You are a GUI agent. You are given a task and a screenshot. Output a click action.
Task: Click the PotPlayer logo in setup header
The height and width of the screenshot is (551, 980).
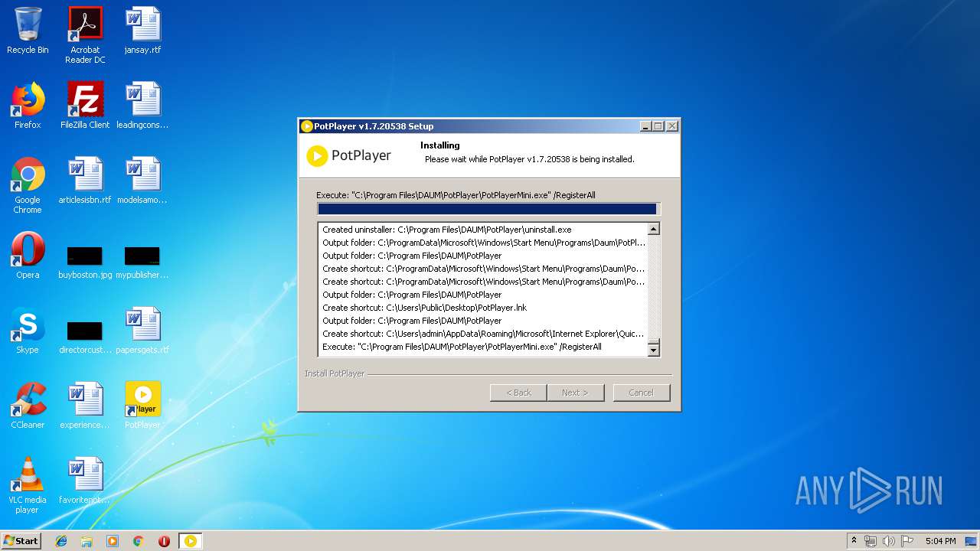click(349, 155)
